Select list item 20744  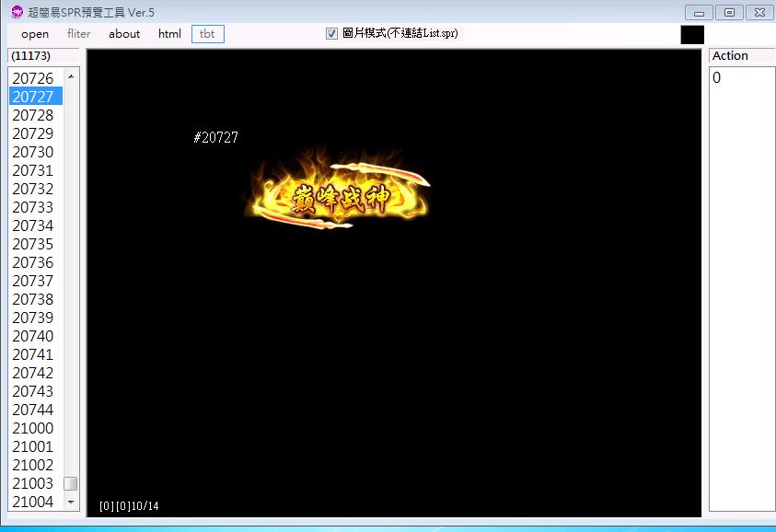coord(36,410)
